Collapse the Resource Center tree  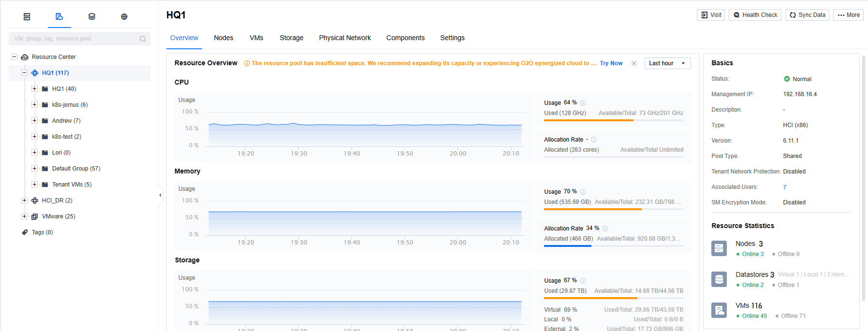tap(14, 57)
